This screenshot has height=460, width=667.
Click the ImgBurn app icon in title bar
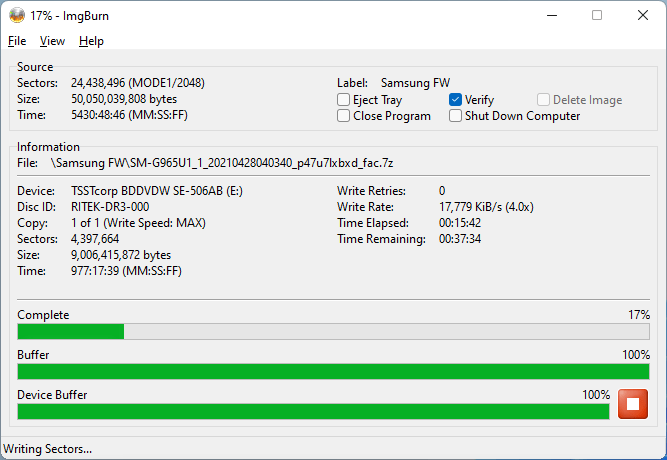tap(16, 15)
